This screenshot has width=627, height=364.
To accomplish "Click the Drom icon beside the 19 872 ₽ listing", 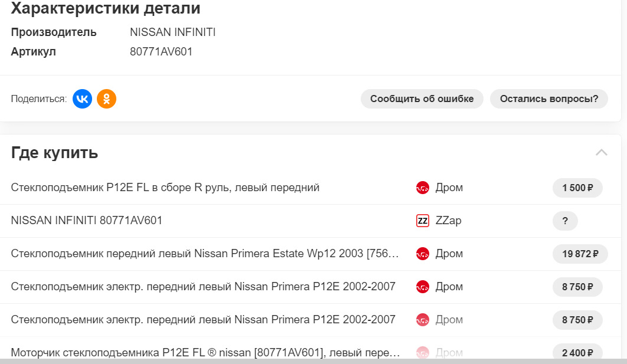I will 422,254.
